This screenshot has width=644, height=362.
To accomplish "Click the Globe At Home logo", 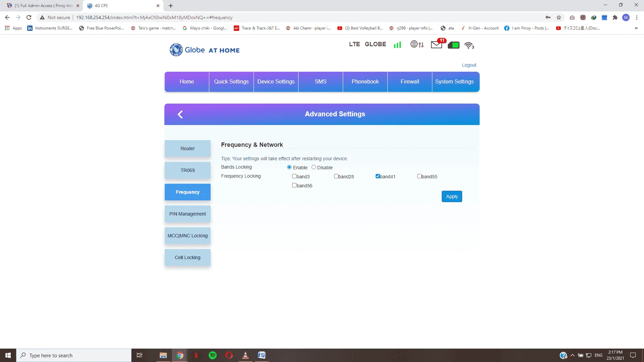I will click(x=205, y=50).
